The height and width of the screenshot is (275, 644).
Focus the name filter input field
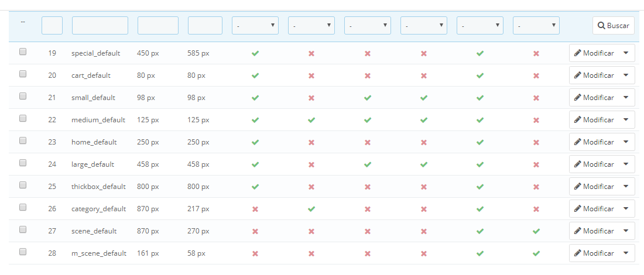pyautogui.click(x=100, y=25)
